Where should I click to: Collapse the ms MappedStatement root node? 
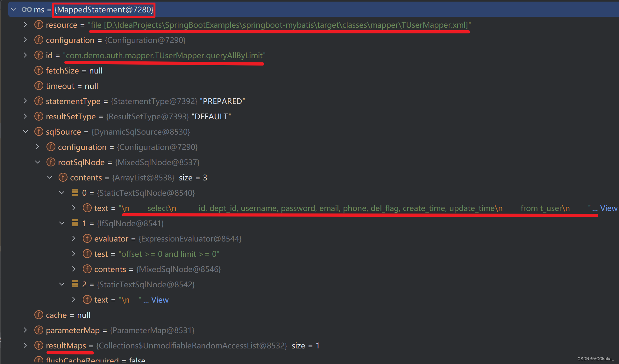click(x=13, y=10)
